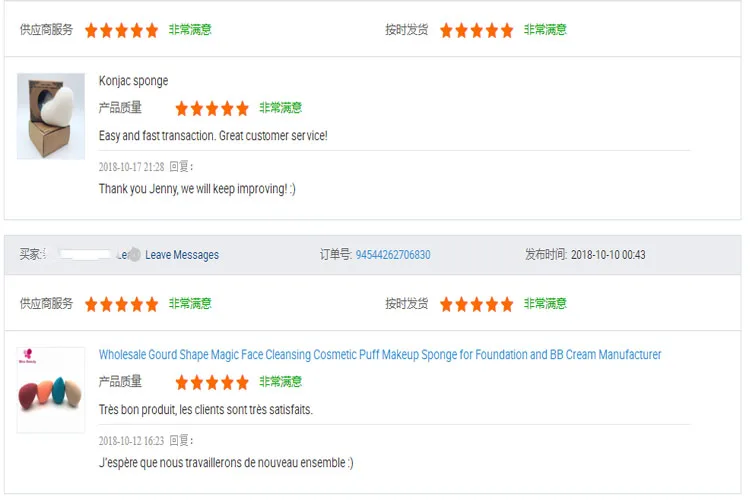The width and height of the screenshot is (750, 500).
Task: Click 回复 next to 2018-10-17 21:28
Action: click(181, 167)
